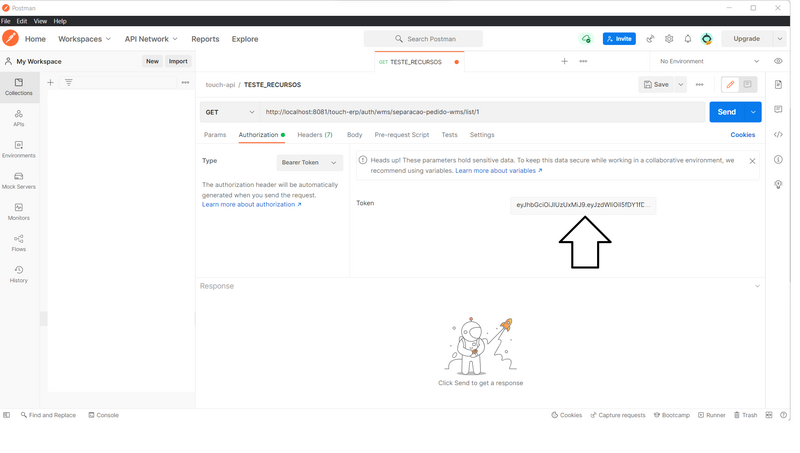Open documentation icon in right sidebar
This screenshot has height=453, width=800.
click(x=778, y=85)
